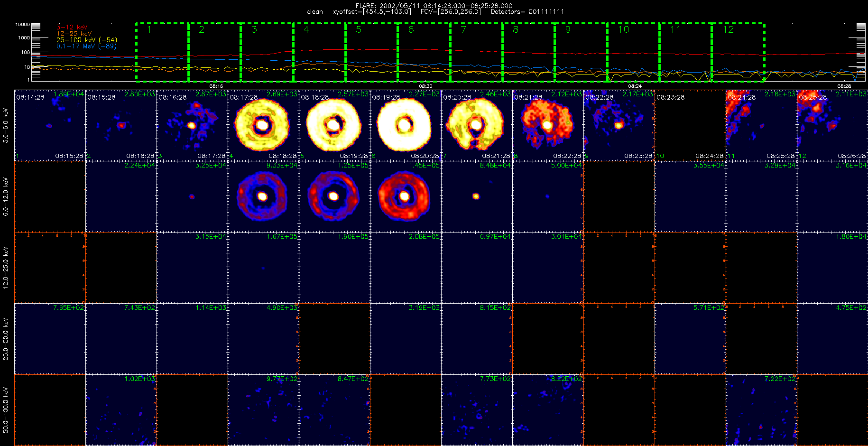This screenshot has width=868, height=446.
Task: Select interval 3 in the light curve
Action: point(267,52)
